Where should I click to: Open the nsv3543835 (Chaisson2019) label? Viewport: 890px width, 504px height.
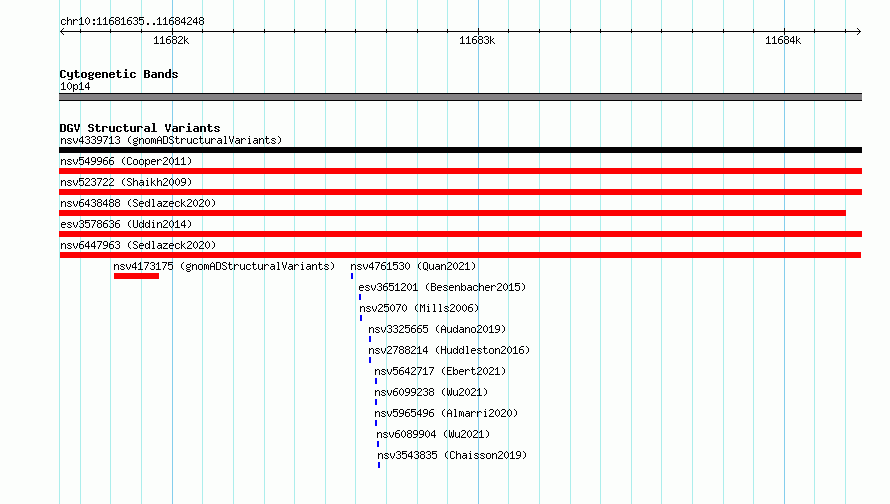[x=452, y=455]
